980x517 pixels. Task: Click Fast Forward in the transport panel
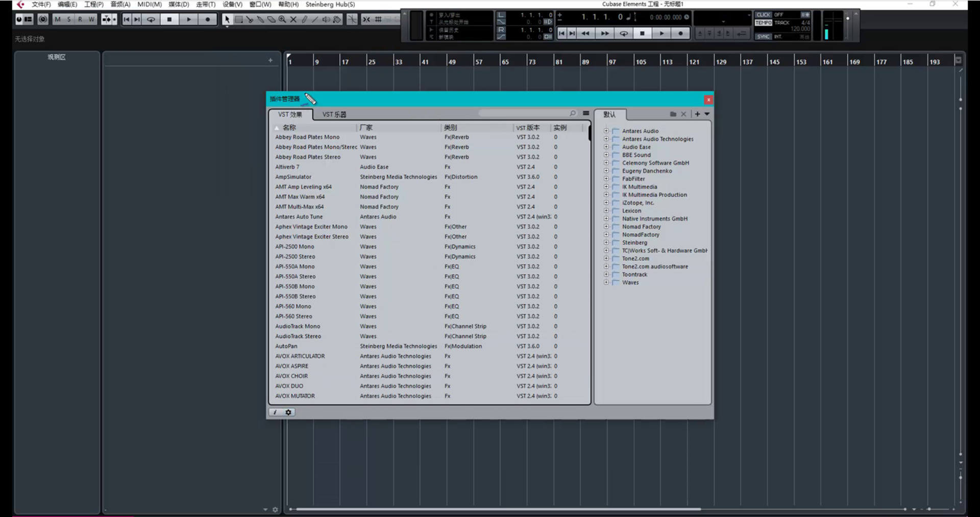605,34
